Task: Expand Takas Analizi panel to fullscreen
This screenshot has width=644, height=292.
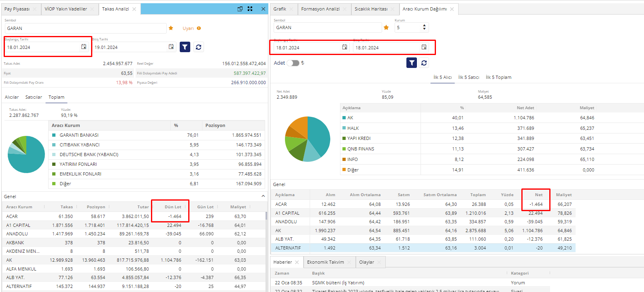Action: (x=250, y=9)
